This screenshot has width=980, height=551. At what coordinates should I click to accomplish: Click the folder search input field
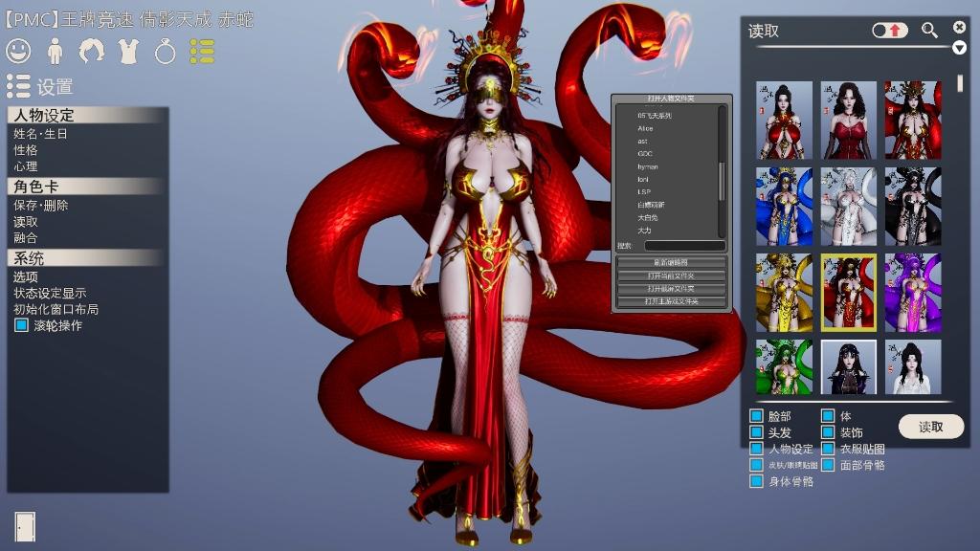(x=685, y=246)
